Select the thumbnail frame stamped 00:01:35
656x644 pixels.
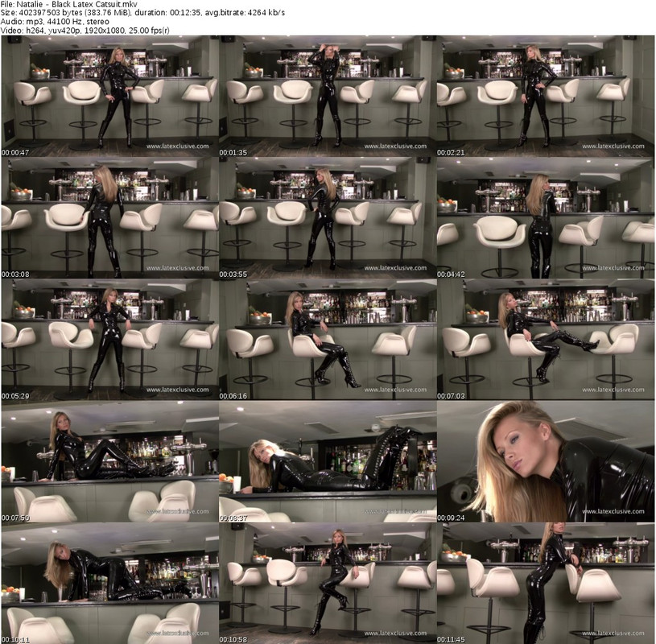[328, 97]
